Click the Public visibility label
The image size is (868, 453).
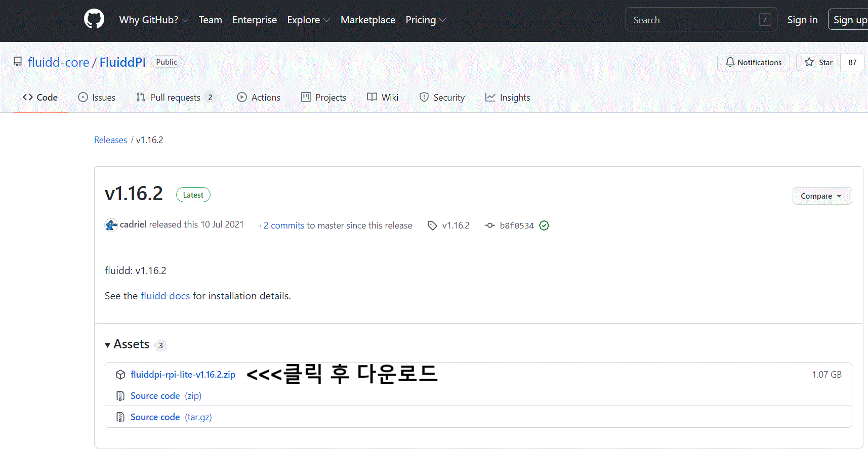[167, 62]
